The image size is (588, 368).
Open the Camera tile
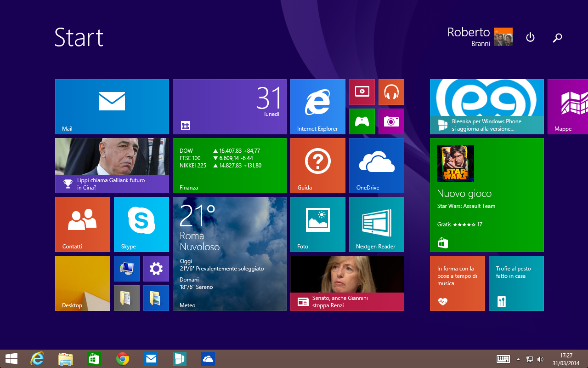point(391,121)
